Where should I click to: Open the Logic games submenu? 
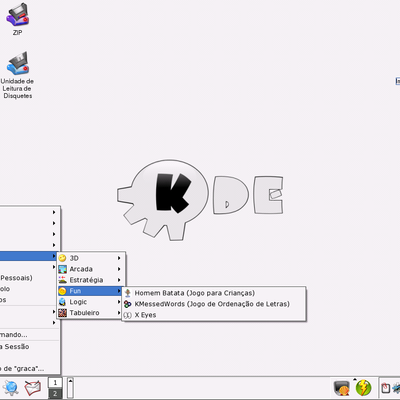pos(90,302)
